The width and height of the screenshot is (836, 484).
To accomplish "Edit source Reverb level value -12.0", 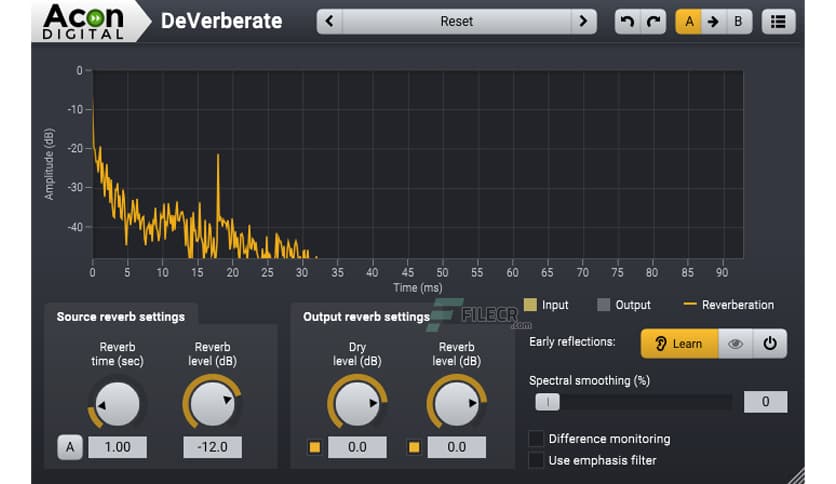I will pos(212,447).
